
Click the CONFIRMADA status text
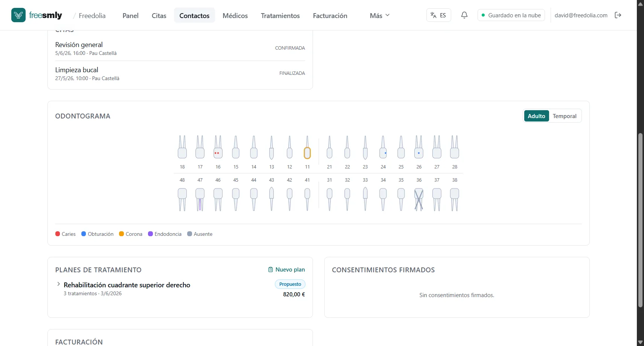290,48
